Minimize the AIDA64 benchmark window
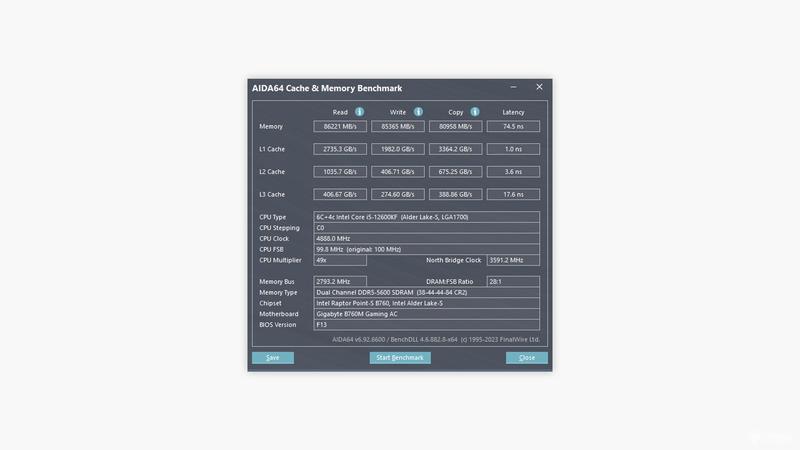800x450 pixels. tap(513, 87)
